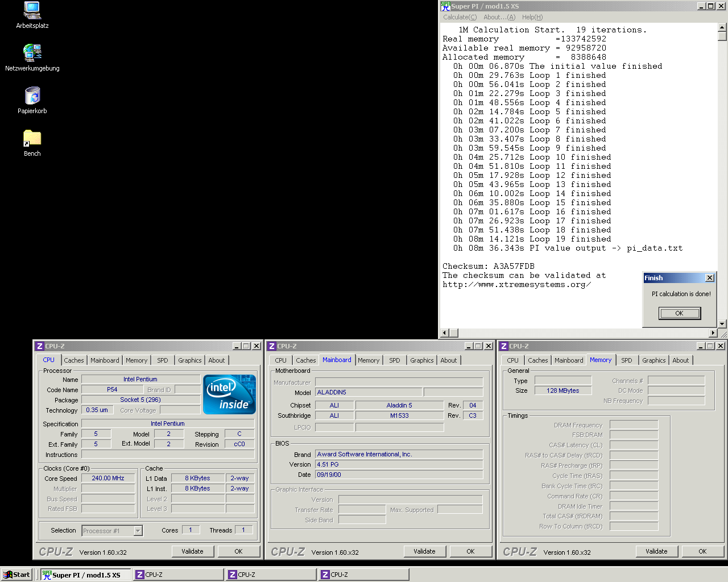728x582 pixels.
Task: Select the About tab in left CPU-Z window
Action: (x=217, y=360)
